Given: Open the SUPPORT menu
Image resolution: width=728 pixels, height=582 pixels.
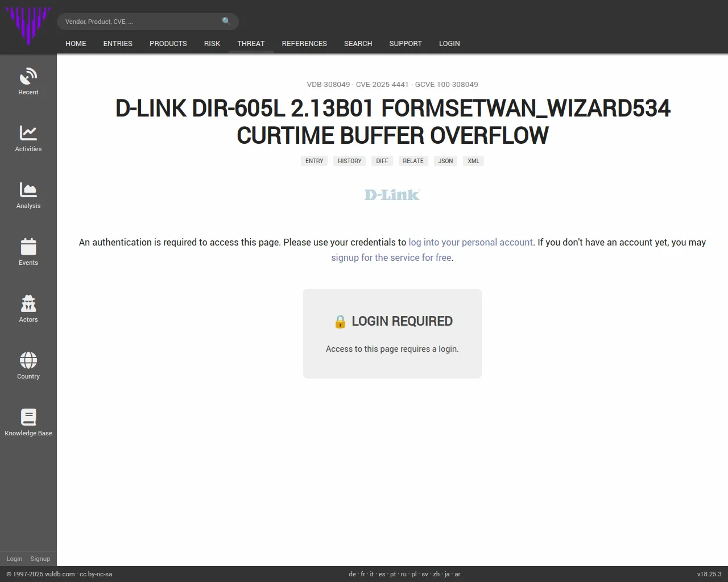Looking at the screenshot, I should [x=406, y=44].
